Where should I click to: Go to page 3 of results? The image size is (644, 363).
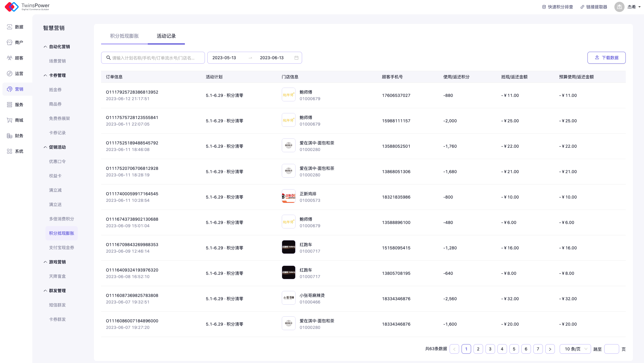490,349
